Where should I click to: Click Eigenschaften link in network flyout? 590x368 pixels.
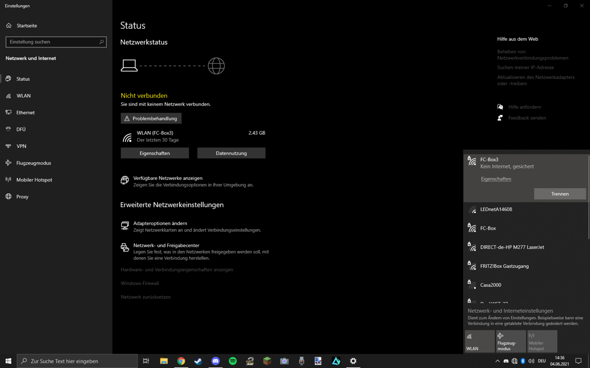coord(496,179)
